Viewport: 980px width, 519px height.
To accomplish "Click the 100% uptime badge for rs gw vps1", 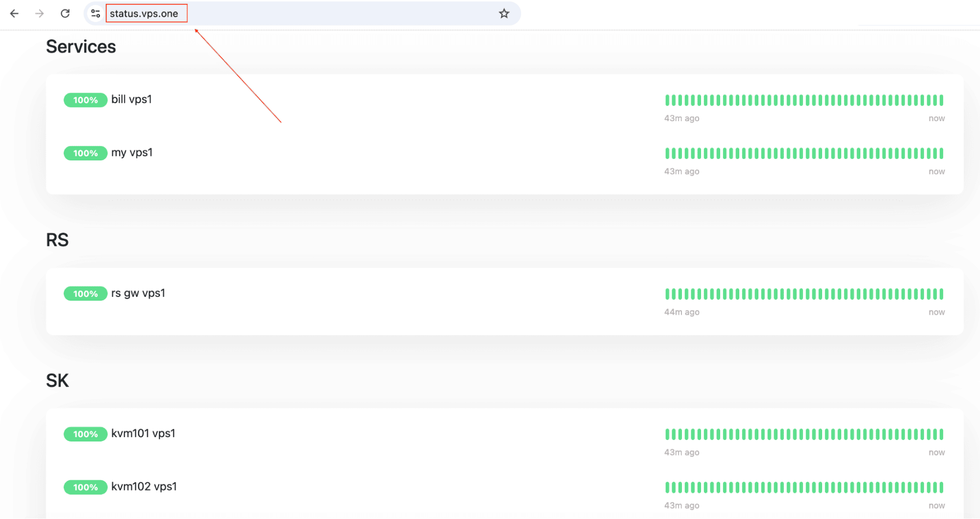I will 85,294.
